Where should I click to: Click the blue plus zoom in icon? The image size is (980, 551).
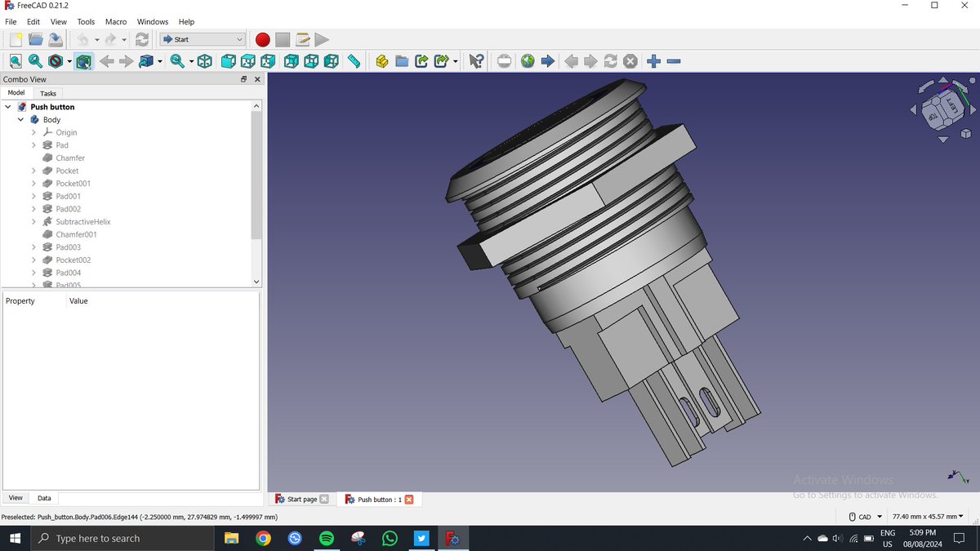click(x=653, y=61)
